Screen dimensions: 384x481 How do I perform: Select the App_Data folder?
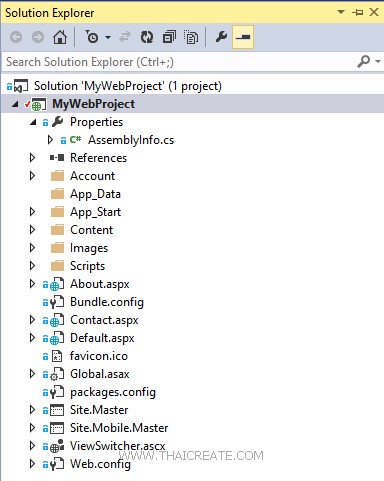click(x=95, y=194)
